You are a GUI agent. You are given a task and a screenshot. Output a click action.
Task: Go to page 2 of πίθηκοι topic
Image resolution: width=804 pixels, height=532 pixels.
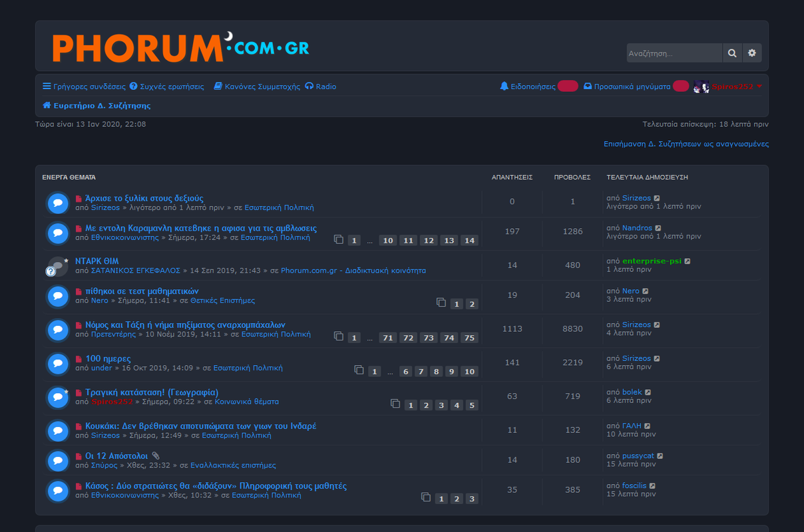(x=472, y=304)
